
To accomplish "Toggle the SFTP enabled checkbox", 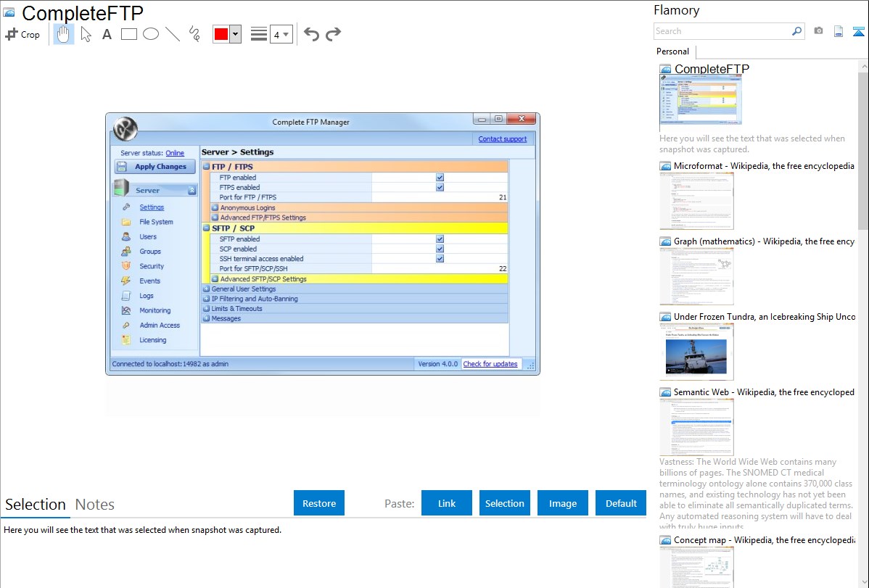I will [x=440, y=239].
